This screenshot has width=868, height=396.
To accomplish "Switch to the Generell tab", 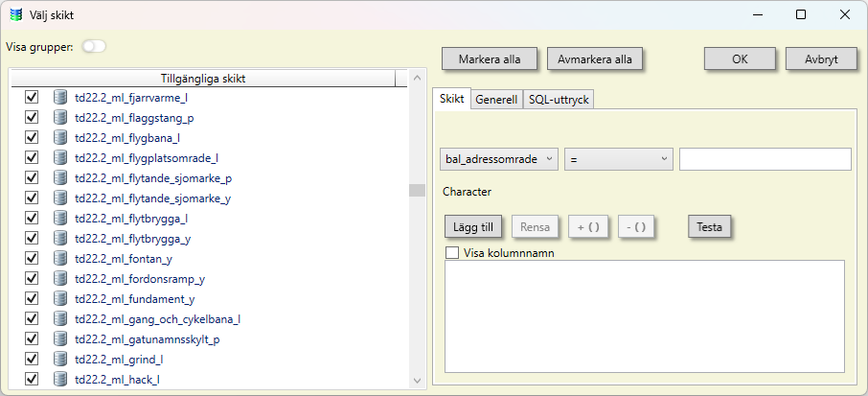I will (496, 100).
